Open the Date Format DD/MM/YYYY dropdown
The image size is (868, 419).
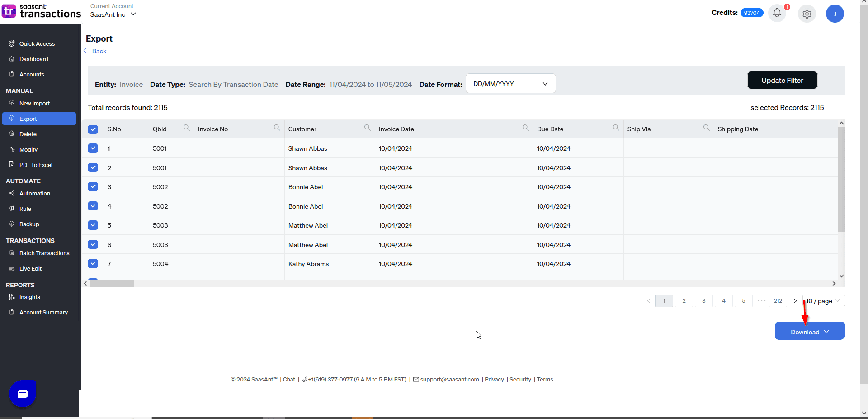coord(511,84)
